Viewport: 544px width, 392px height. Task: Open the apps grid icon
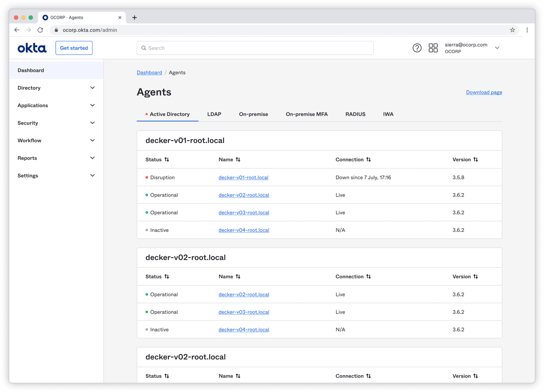(433, 48)
